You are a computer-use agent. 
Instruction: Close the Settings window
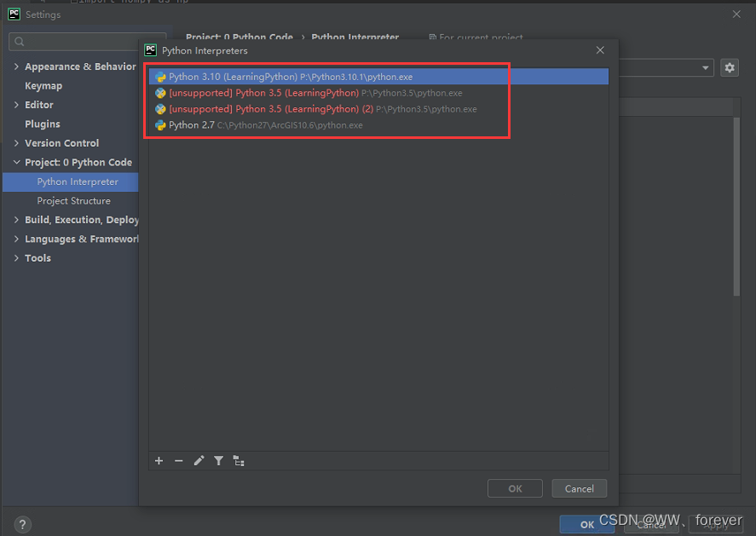click(736, 14)
